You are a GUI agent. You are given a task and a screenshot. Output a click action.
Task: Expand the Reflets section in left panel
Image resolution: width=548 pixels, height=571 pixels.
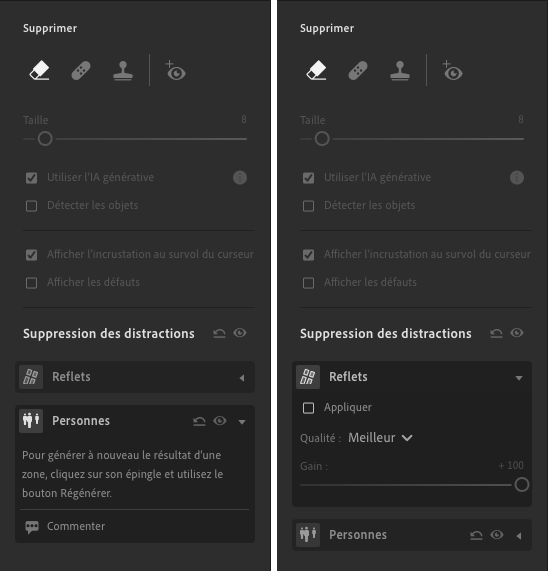(242, 378)
